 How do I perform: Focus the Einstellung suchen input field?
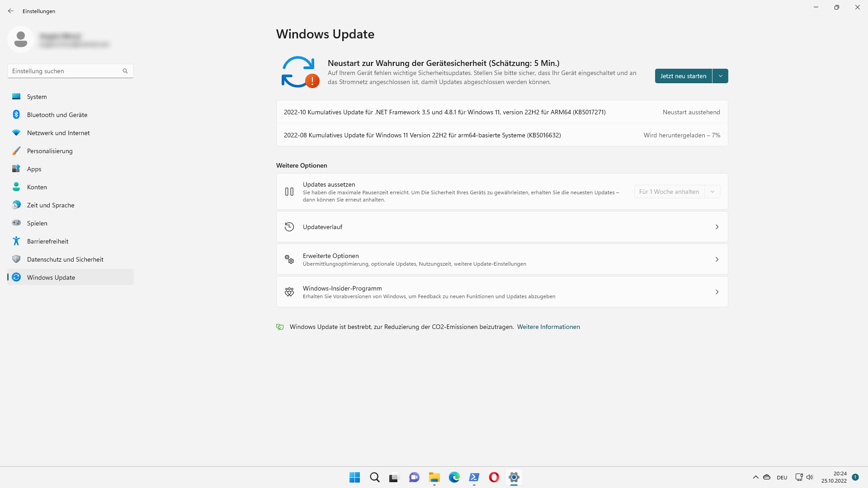[x=71, y=71]
